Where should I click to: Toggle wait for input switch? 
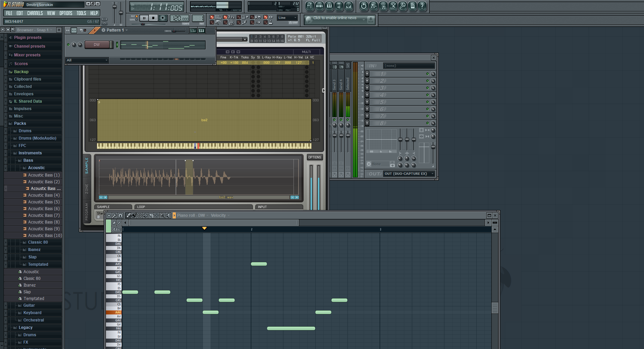(225, 22)
